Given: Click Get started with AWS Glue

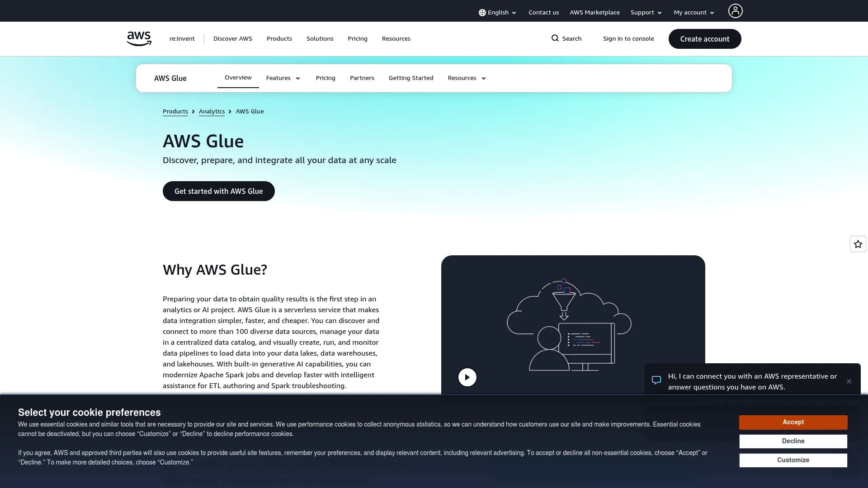Looking at the screenshot, I should tap(219, 191).
